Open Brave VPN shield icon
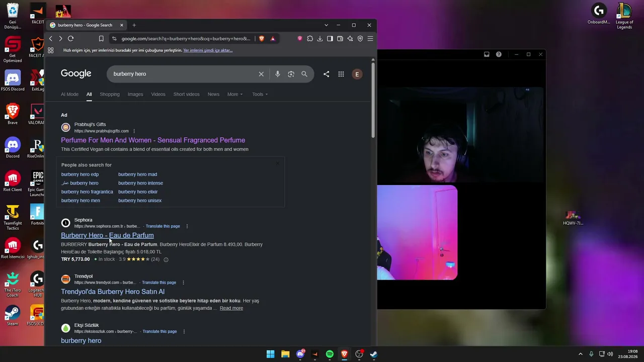The height and width of the screenshot is (362, 644). pyautogui.click(x=360, y=39)
